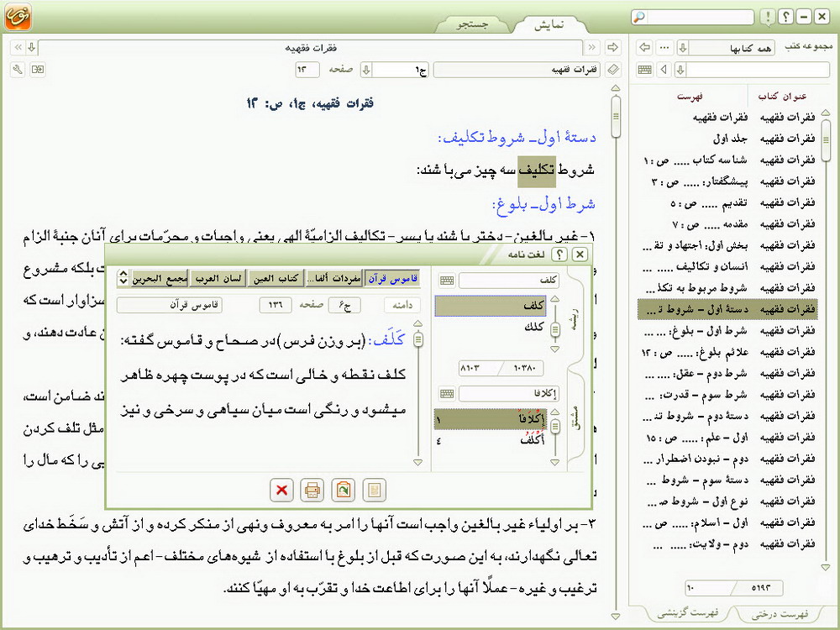Select the پیشگفتار row in the book list
Screen dimensions: 840x630
coord(727,181)
